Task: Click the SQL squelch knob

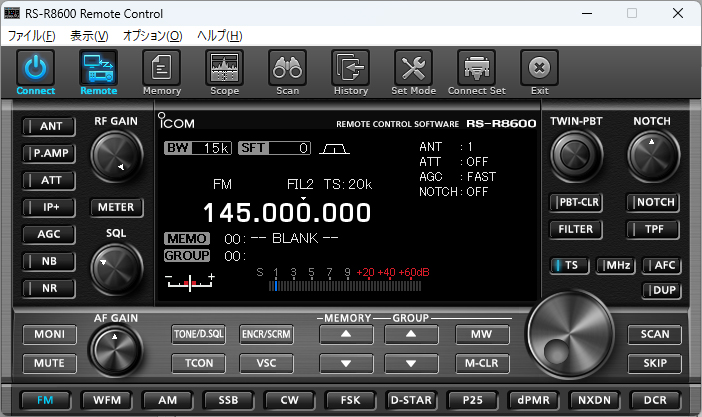Action: coord(116,268)
